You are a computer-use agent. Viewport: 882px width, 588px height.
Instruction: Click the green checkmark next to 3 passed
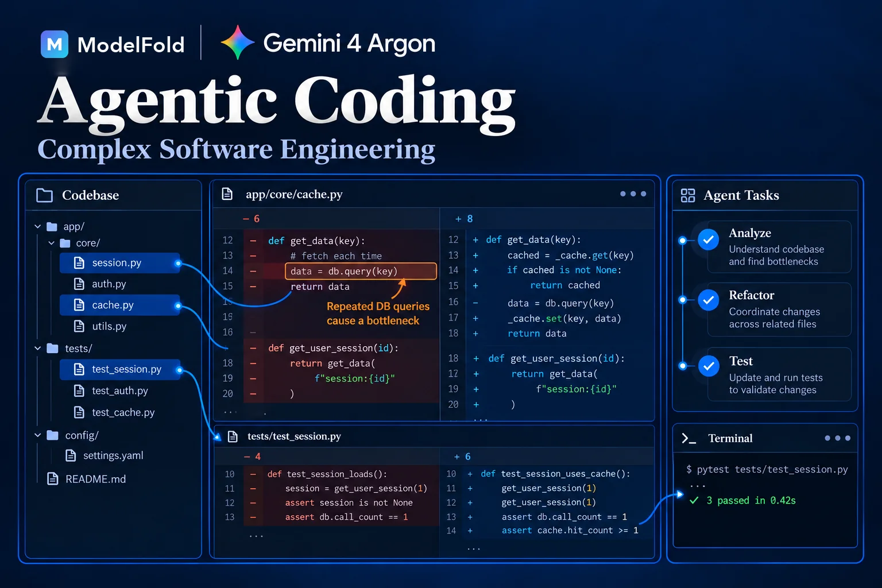(694, 501)
